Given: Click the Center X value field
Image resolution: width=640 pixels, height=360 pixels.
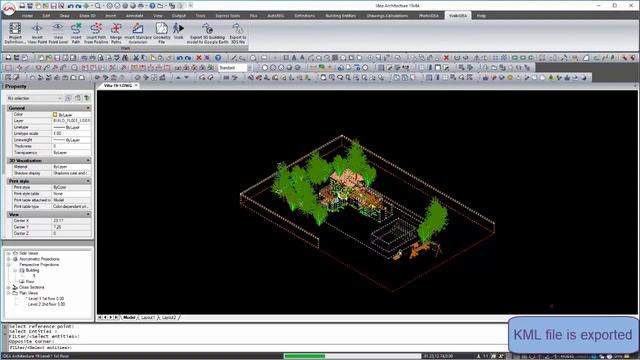Looking at the screenshot, I should pos(71,221).
